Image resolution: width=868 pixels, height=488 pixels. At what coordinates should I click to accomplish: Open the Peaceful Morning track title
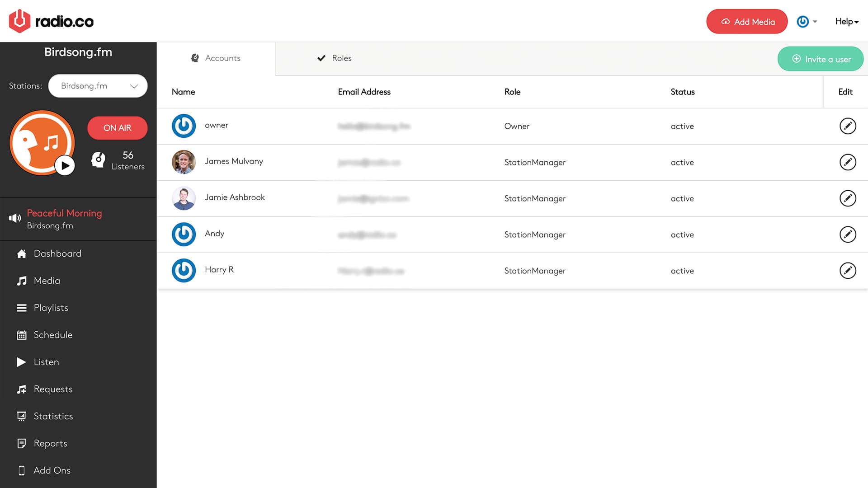click(x=64, y=213)
